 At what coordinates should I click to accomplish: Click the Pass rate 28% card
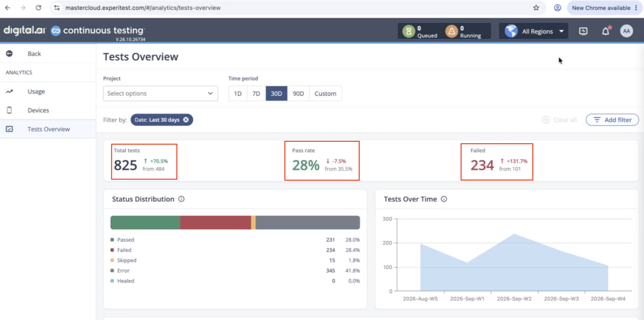322,161
